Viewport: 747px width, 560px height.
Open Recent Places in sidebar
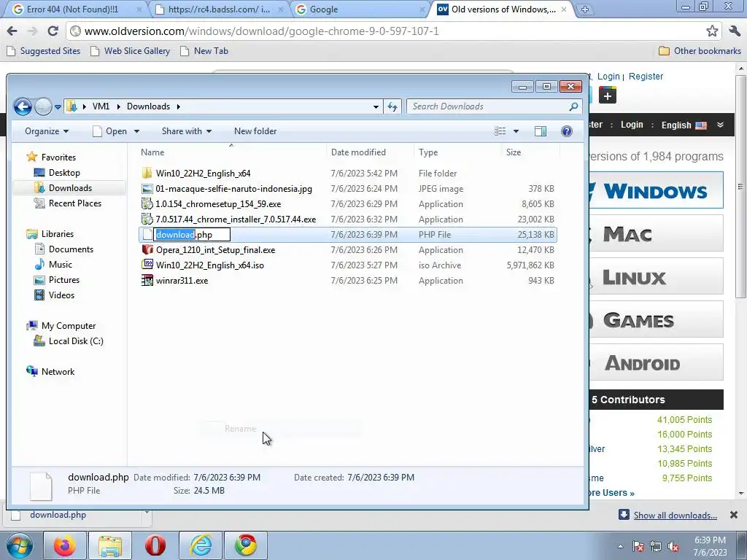coord(67,203)
